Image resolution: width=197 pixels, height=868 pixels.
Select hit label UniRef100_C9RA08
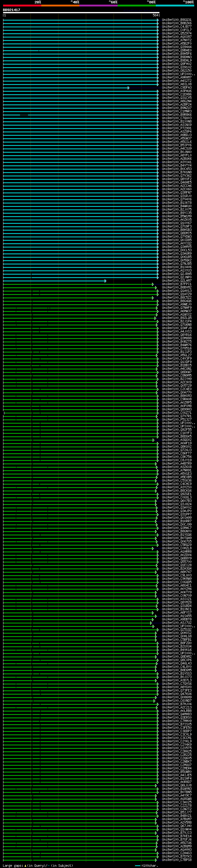(x=176, y=399)
